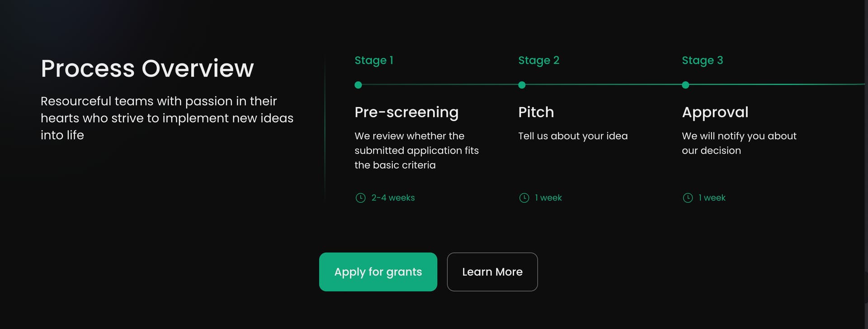Click the Approval stage 1 week duration
The height and width of the screenshot is (329, 868).
pyautogui.click(x=712, y=198)
